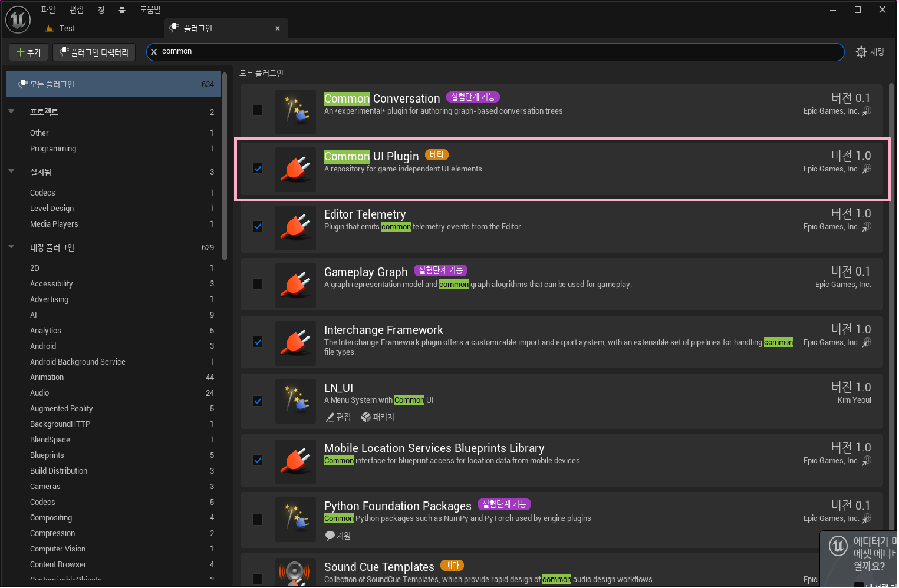Click the 추가 add button
Image resolution: width=899 pixels, height=588 pixels.
29,52
